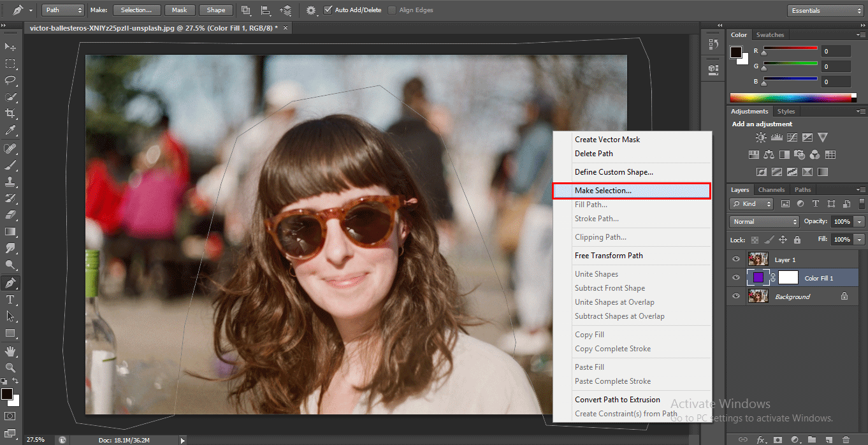Screen dimensions: 868x445
Task: Hide Layer 1 using its eye icon
Action: 736,259
